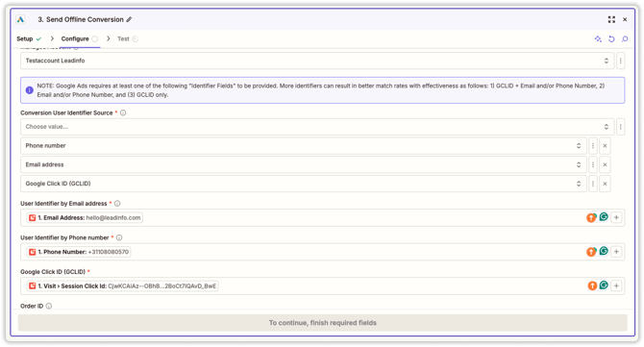This screenshot has height=347, width=644.
Task: Open options menu for GCLID row
Action: pyautogui.click(x=593, y=184)
